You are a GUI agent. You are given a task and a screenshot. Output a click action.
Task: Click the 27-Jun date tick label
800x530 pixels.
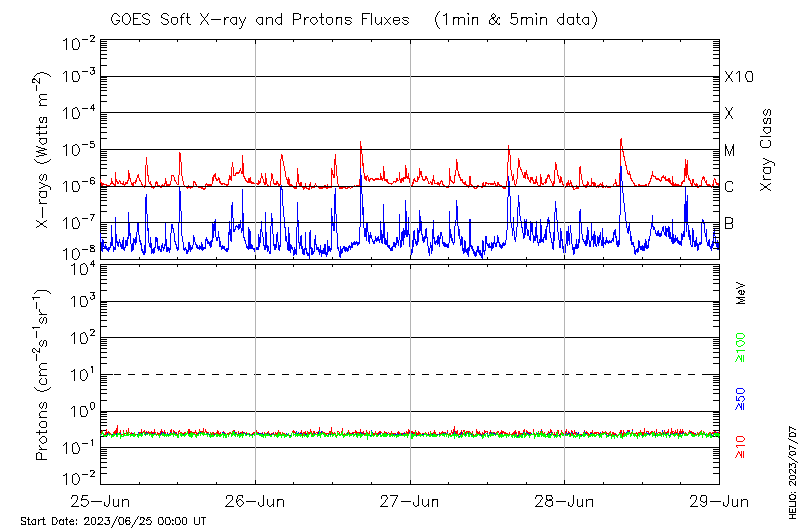click(x=410, y=501)
